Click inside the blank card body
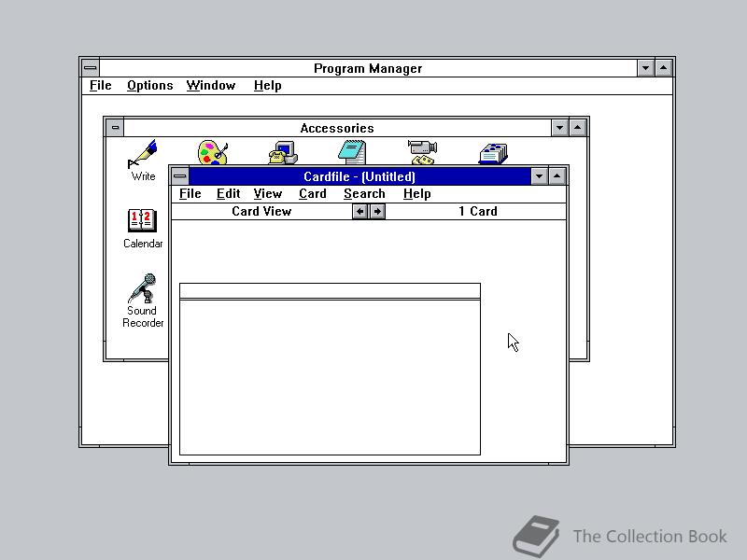This screenshot has height=560, width=747. point(330,377)
